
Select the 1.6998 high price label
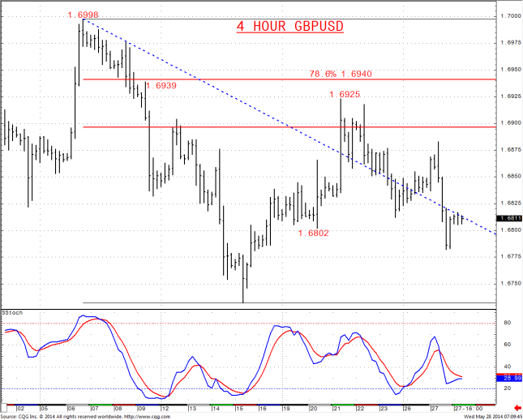pyautogui.click(x=83, y=15)
